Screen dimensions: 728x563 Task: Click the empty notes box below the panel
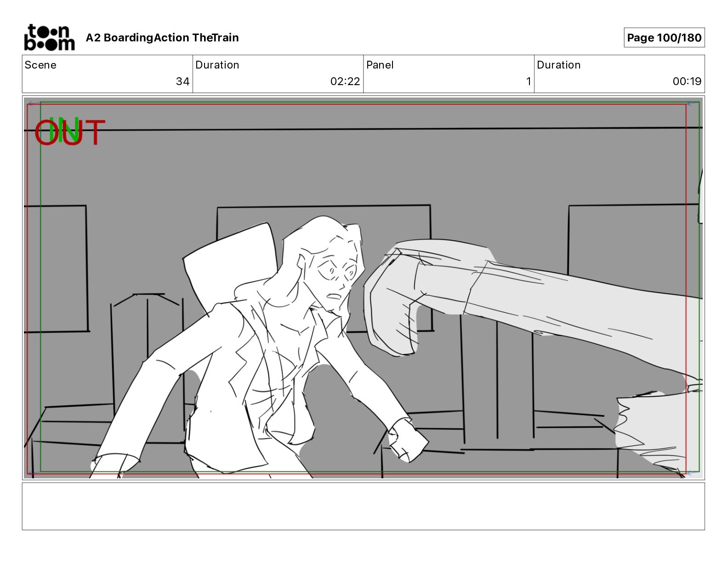[363, 506]
